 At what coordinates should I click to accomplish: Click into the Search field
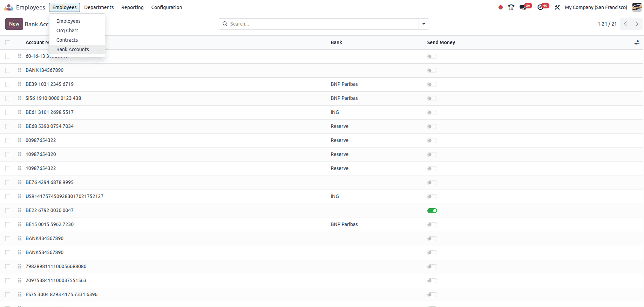(323, 24)
